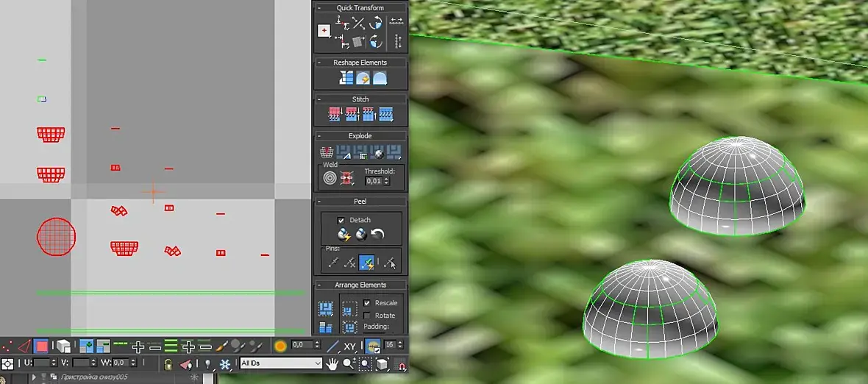868x384 pixels.
Task: Click the Pack Custom icon in Arrange Elements
Action: (325, 309)
